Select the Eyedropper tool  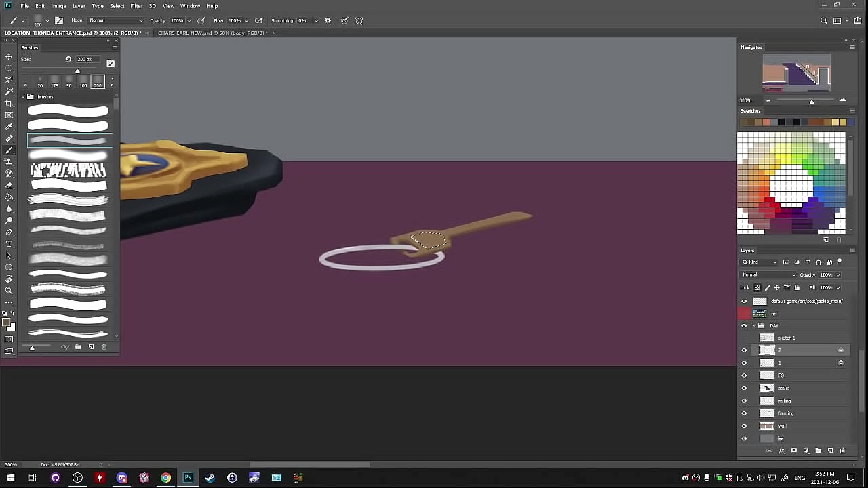point(9,127)
